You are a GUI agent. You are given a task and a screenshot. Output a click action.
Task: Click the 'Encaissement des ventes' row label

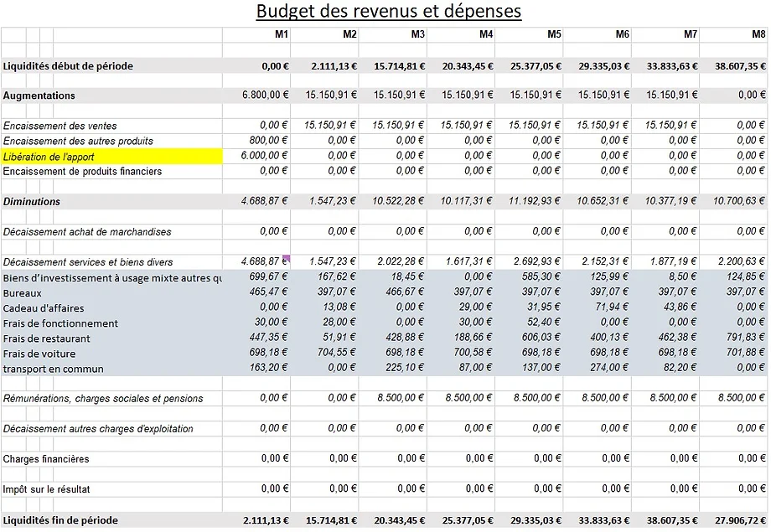(60, 126)
